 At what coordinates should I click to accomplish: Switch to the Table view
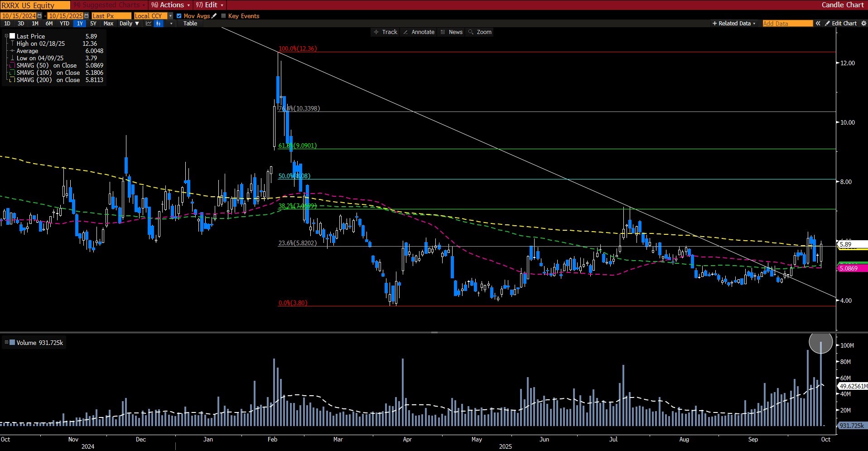point(190,24)
